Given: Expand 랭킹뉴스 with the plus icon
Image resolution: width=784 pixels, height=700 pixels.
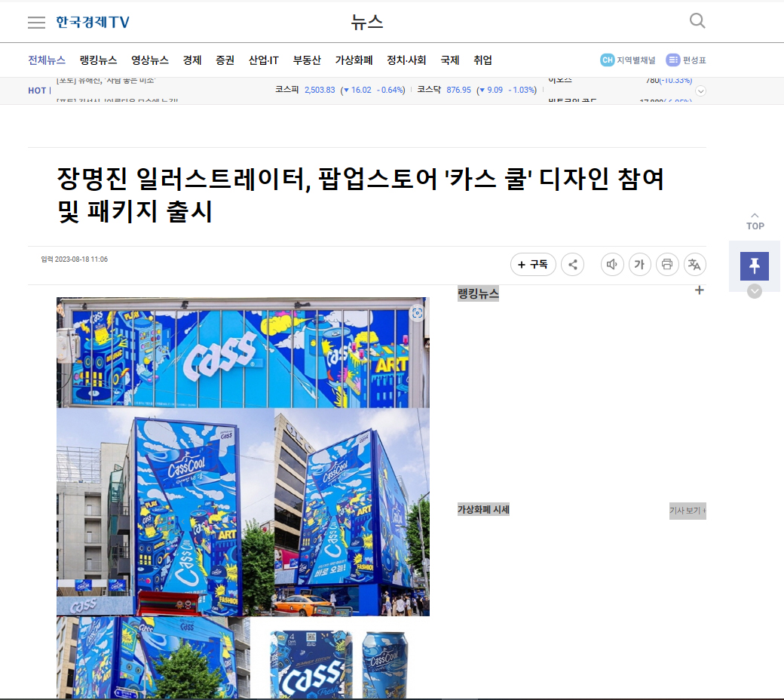Looking at the screenshot, I should (700, 290).
